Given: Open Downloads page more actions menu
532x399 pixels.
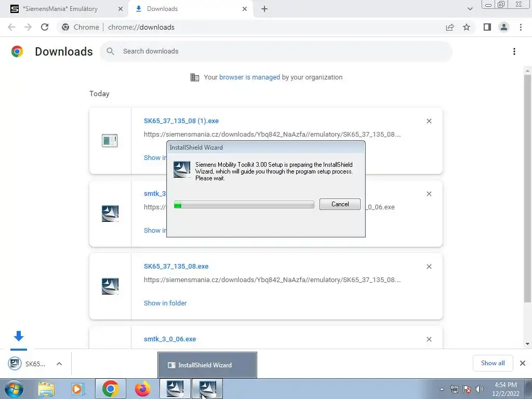Looking at the screenshot, I should [514, 51].
